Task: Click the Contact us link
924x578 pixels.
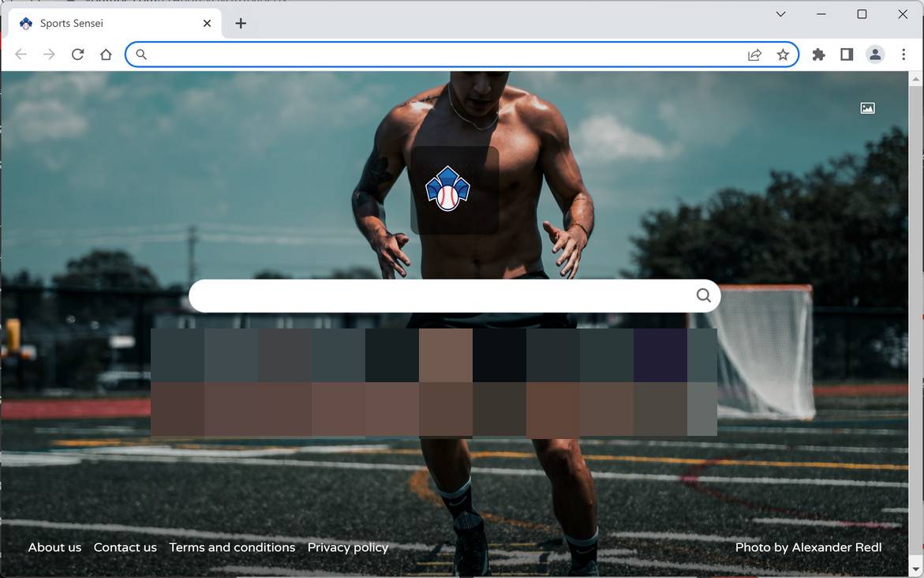Action: tap(125, 546)
